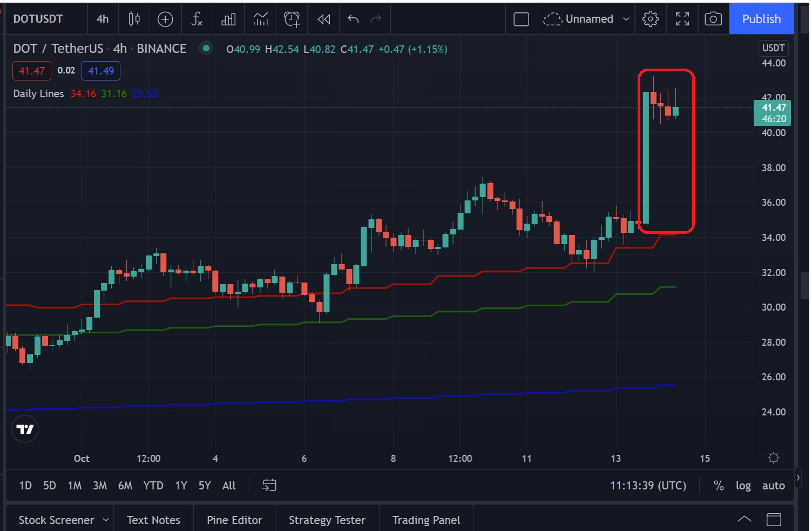
Task: Select the chart layout square icon
Action: (x=521, y=19)
